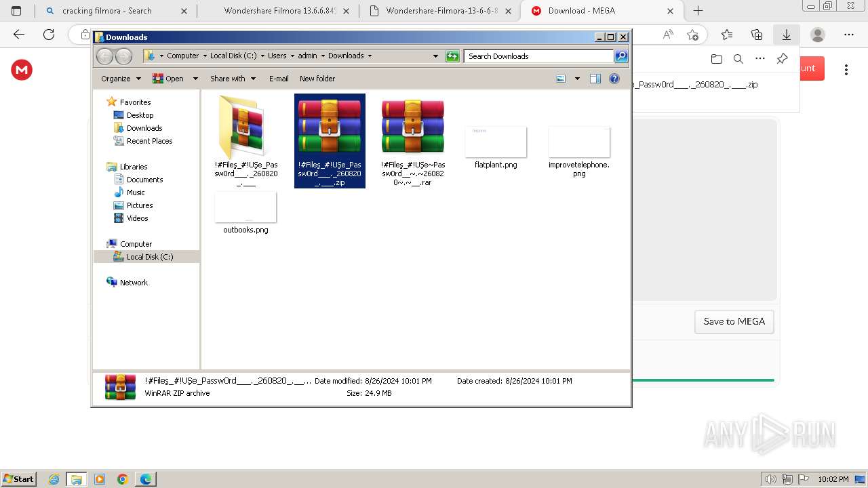Open a new Edge tab
This screenshot has height=488, width=868.
(698, 11)
